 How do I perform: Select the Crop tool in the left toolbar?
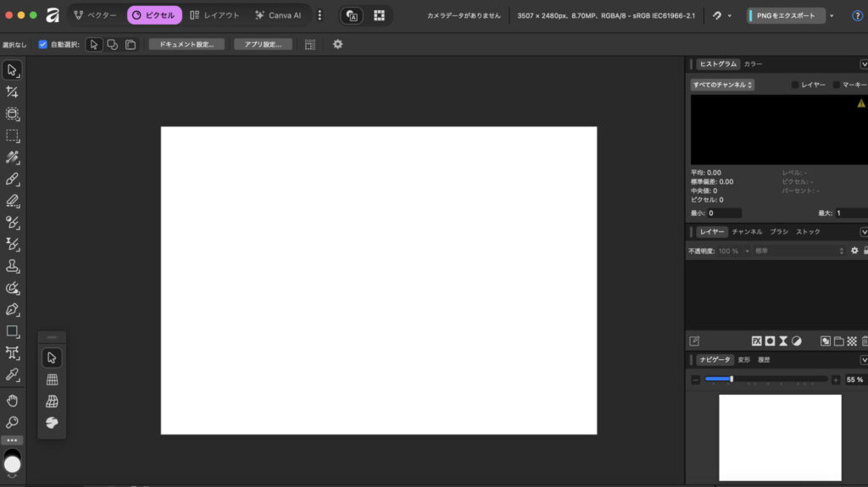coord(12,91)
